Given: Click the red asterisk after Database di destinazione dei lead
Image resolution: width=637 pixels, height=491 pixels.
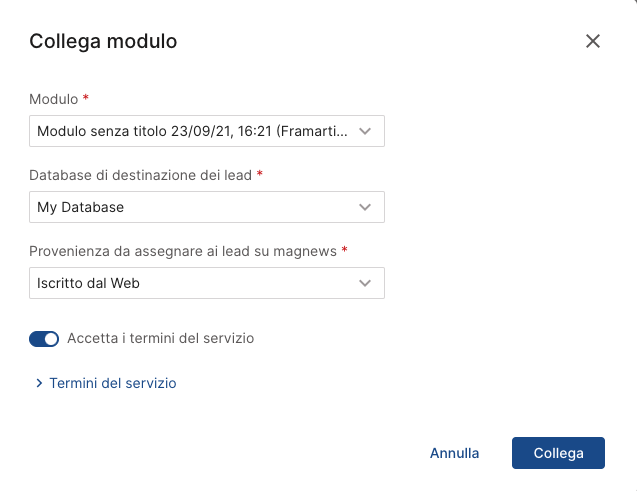Looking at the screenshot, I should pos(260,174).
